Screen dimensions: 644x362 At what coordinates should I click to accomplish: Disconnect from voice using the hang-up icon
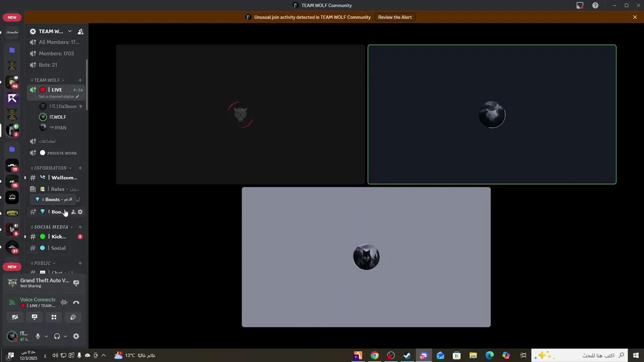[76, 302]
